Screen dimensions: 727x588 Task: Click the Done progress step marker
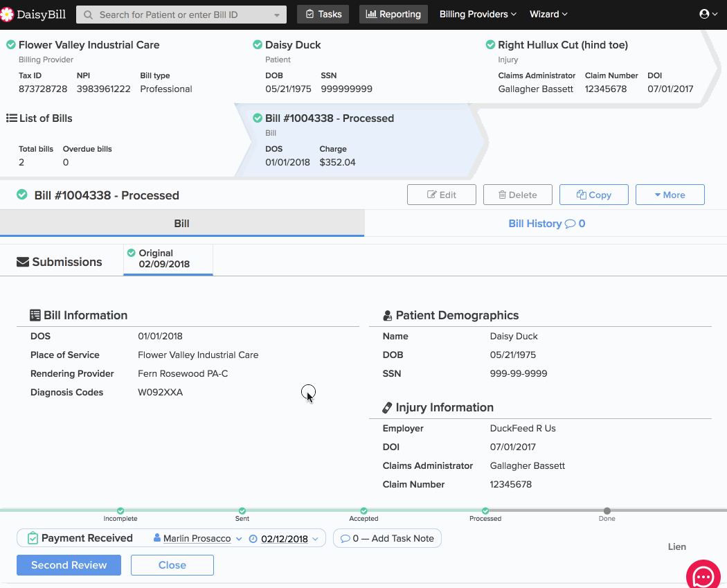click(x=607, y=510)
